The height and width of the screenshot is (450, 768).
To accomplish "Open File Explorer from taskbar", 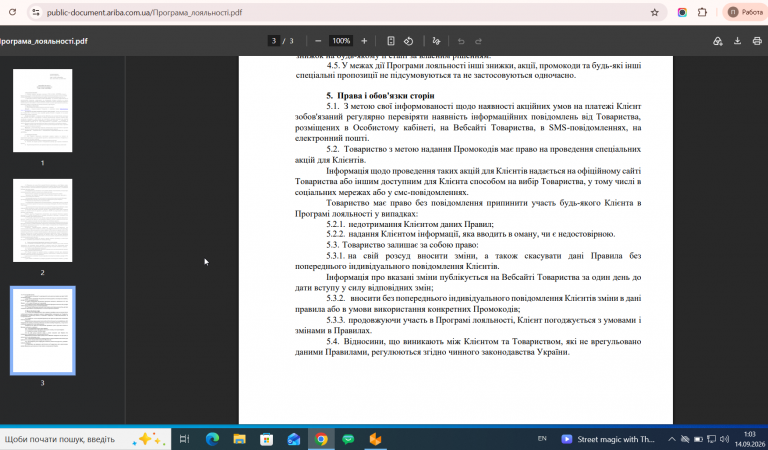I will [239, 439].
